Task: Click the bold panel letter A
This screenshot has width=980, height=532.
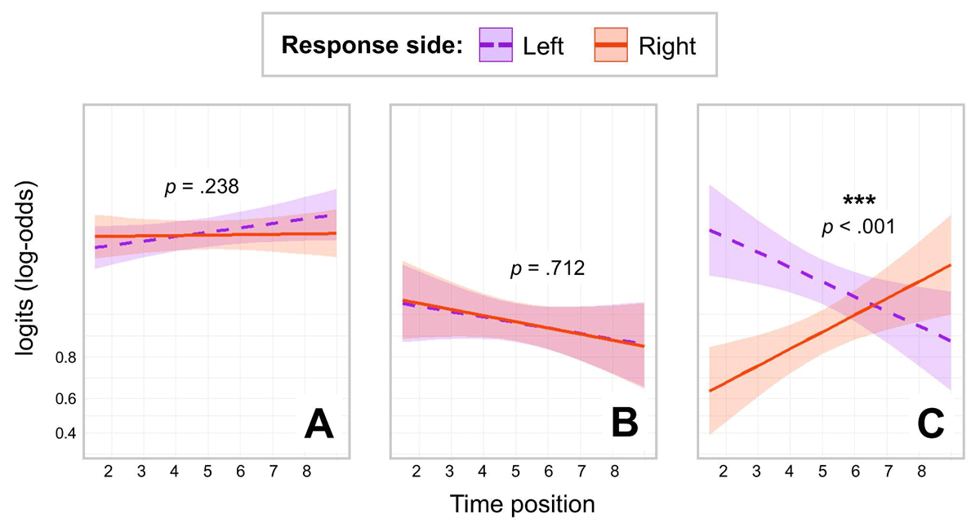Action: pyautogui.click(x=318, y=425)
